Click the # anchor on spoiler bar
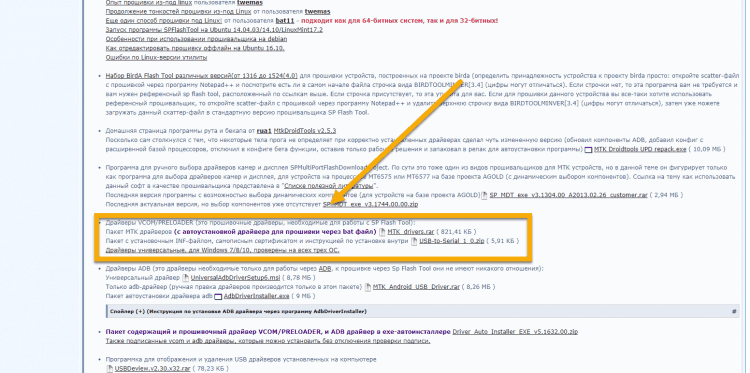Image resolution: width=750 pixels, height=373 pixels. point(734,311)
